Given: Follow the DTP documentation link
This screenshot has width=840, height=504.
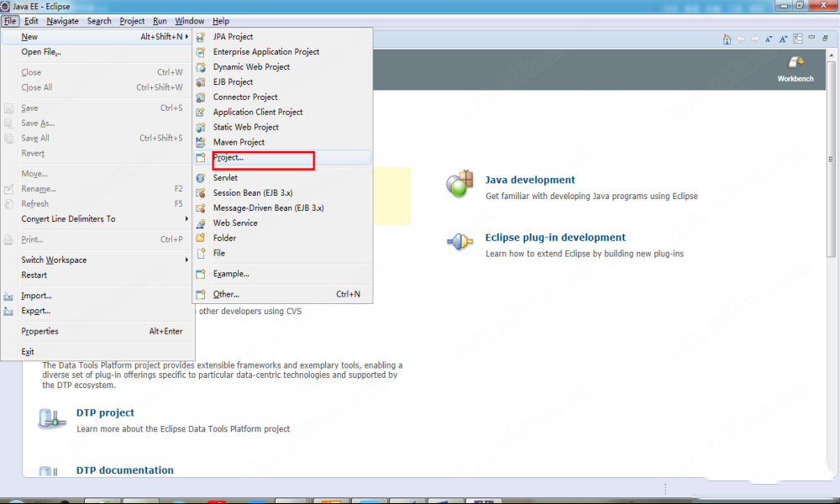Looking at the screenshot, I should 124,470.
